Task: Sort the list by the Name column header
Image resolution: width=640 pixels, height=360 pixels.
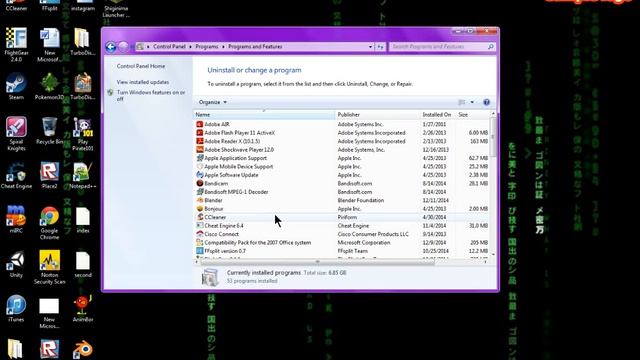Action: pyautogui.click(x=264, y=115)
